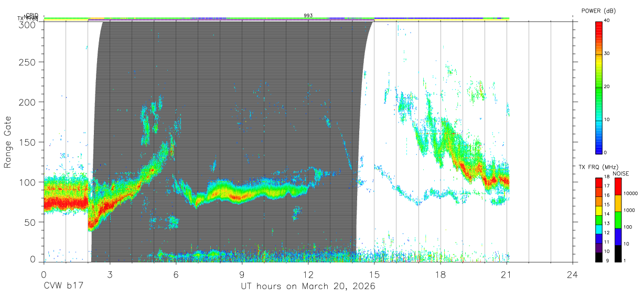Click the 'Range Gate' y-axis title
Screen dimensions: 644x297
[8, 142]
